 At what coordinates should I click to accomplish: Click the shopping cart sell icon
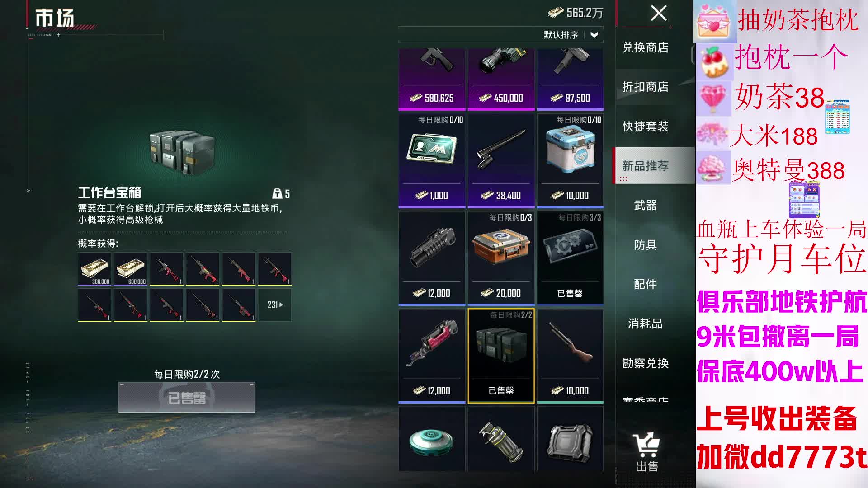(x=646, y=452)
